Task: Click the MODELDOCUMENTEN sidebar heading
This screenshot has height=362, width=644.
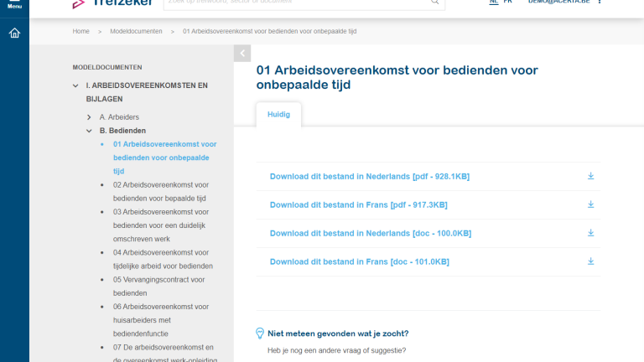Action: 107,67
